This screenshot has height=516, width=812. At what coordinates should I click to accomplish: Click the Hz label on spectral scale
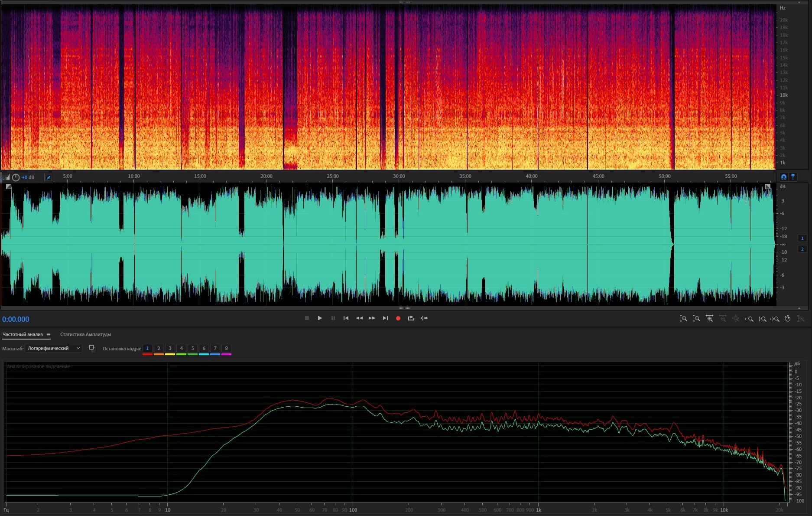[x=783, y=8]
